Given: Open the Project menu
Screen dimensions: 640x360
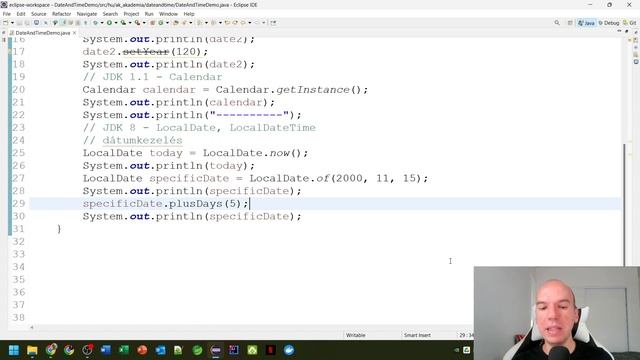Looking at the screenshot, I should point(131,14).
